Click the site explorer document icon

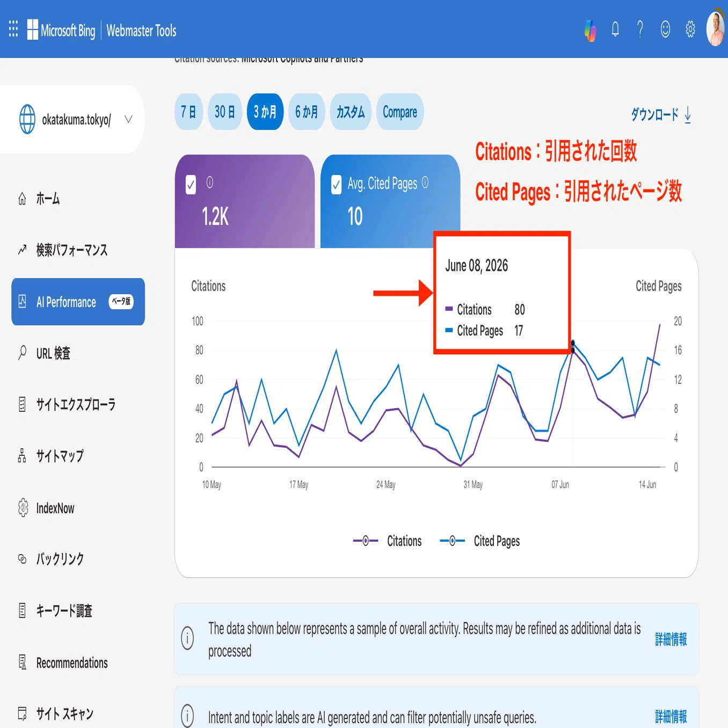[x=22, y=404]
